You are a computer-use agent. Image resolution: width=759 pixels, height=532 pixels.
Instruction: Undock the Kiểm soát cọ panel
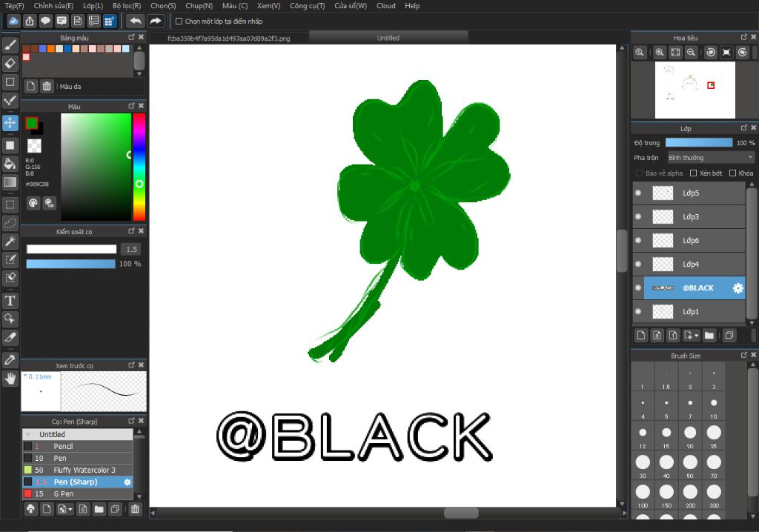pos(131,231)
